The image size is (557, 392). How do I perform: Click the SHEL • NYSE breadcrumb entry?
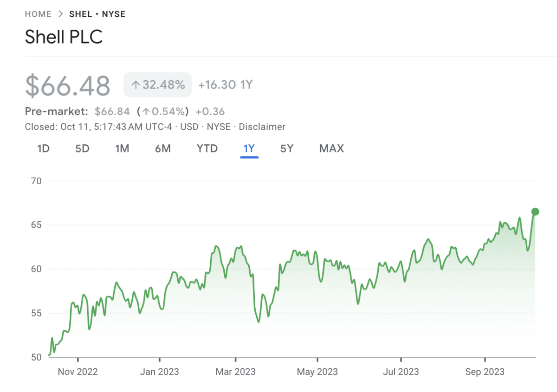[97, 14]
